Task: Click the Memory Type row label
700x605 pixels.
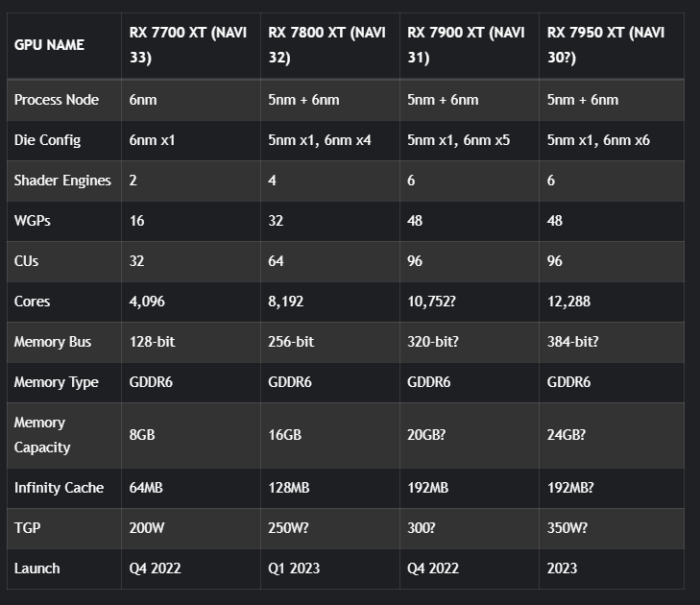Action: pyautogui.click(x=56, y=382)
